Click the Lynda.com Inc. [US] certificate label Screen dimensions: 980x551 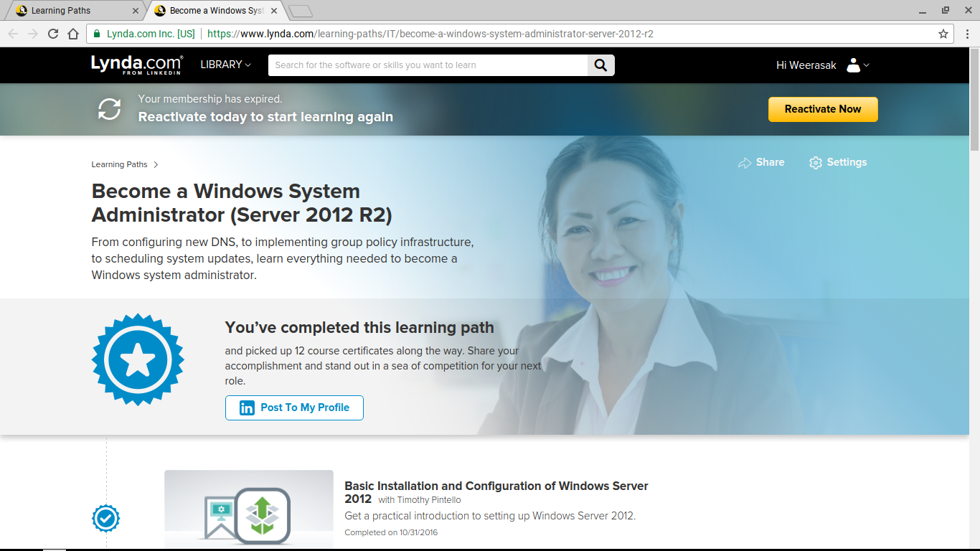[151, 34]
